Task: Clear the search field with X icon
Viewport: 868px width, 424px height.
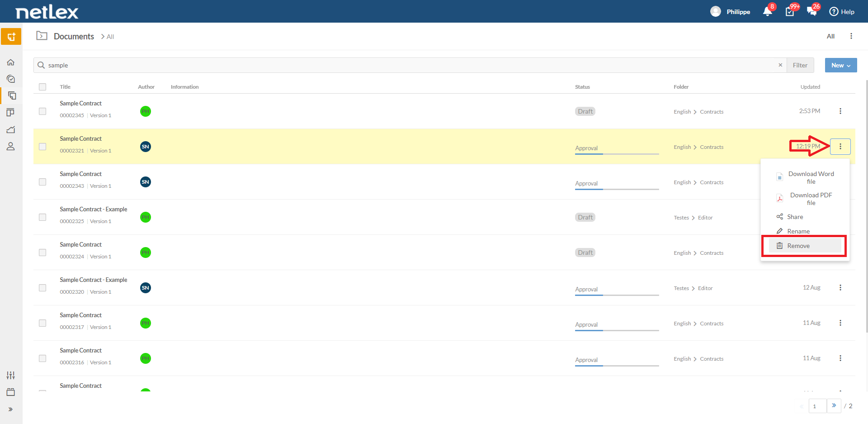Action: [x=780, y=65]
